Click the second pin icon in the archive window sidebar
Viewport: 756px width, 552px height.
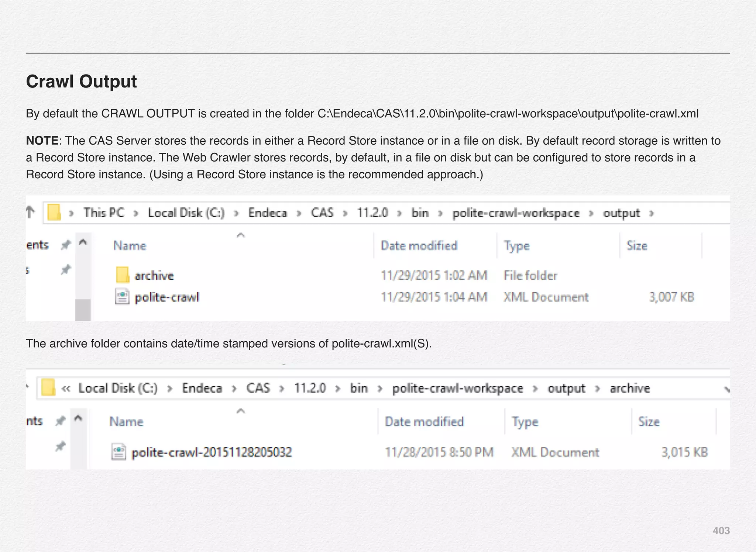[x=60, y=446]
